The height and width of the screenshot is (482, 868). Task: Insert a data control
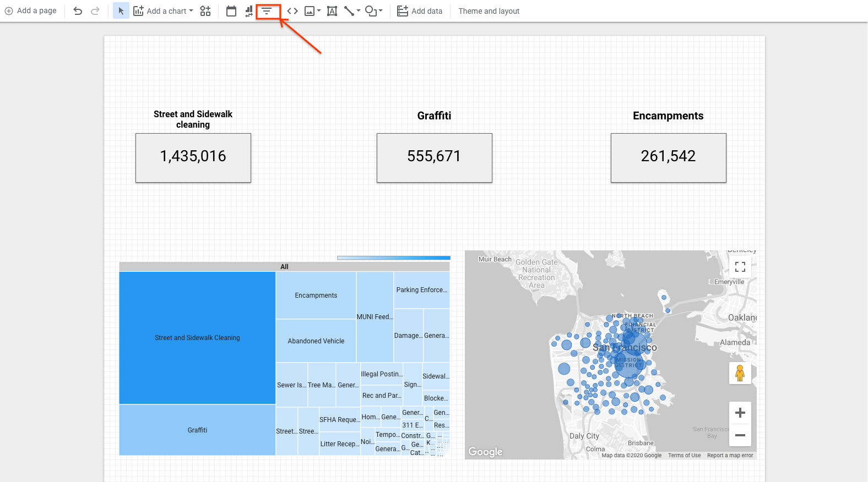coord(249,11)
